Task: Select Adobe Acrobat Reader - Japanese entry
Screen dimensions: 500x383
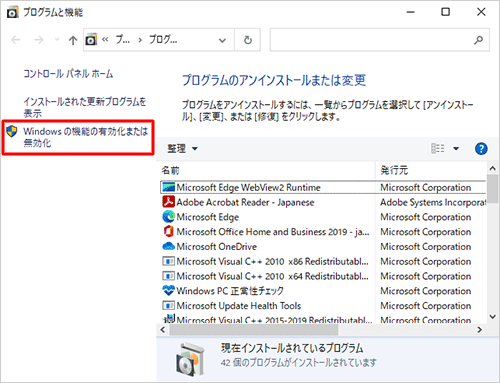Action: pos(245,202)
